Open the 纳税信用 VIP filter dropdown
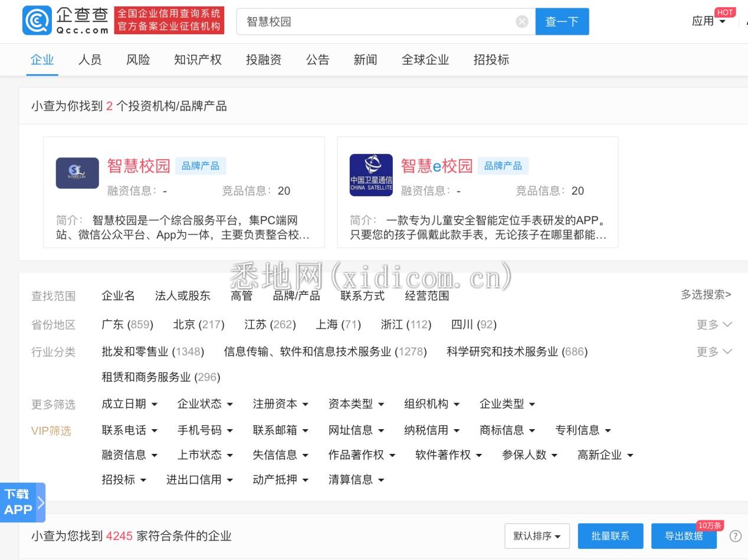 click(x=432, y=430)
